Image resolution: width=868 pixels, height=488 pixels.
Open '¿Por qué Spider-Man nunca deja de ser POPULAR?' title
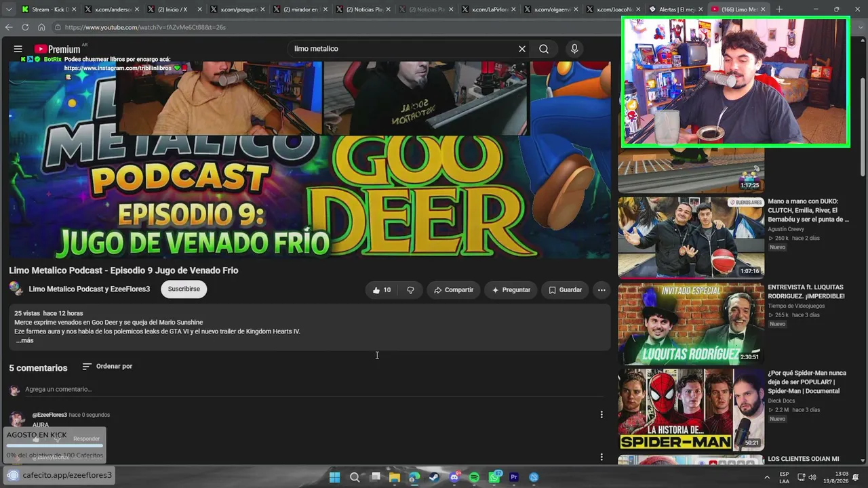point(807,382)
